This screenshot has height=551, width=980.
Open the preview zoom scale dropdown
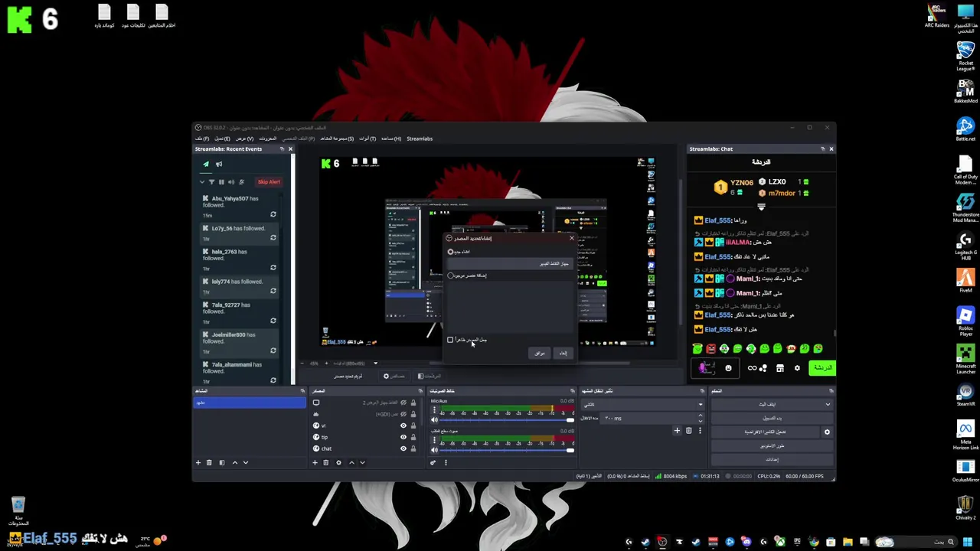click(375, 364)
